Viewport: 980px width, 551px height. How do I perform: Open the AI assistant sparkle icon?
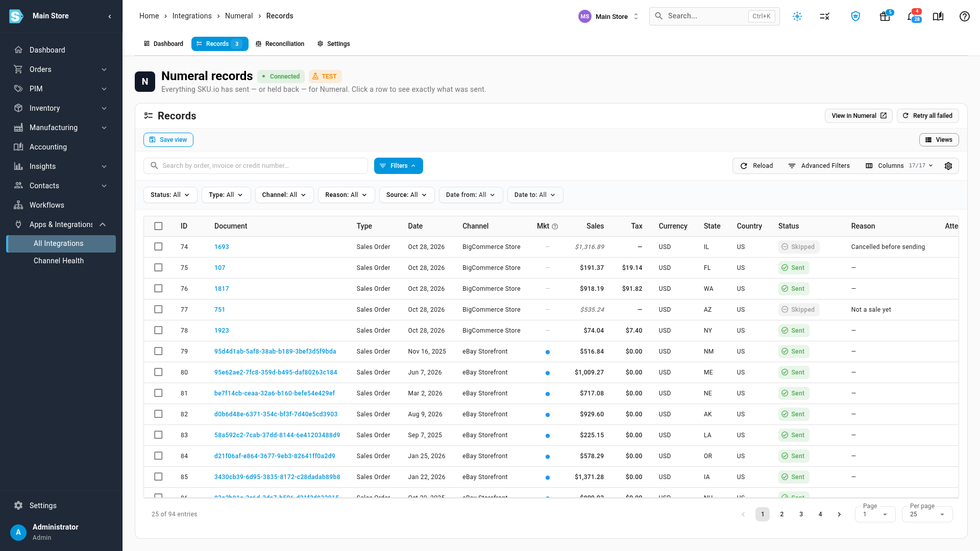[797, 16]
